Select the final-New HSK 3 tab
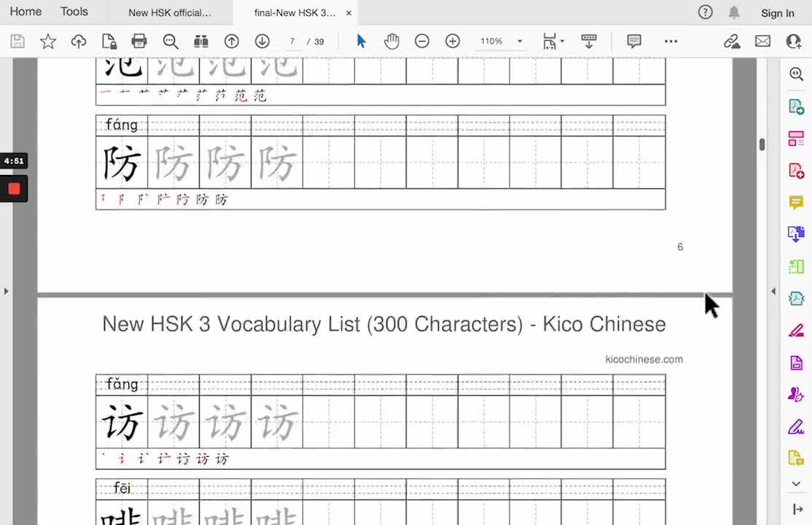 click(294, 12)
